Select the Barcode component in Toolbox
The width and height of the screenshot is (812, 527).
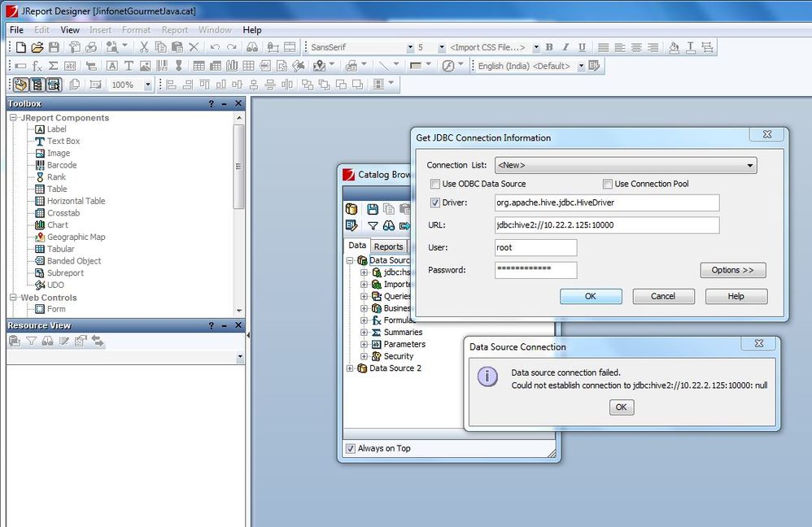[62, 165]
